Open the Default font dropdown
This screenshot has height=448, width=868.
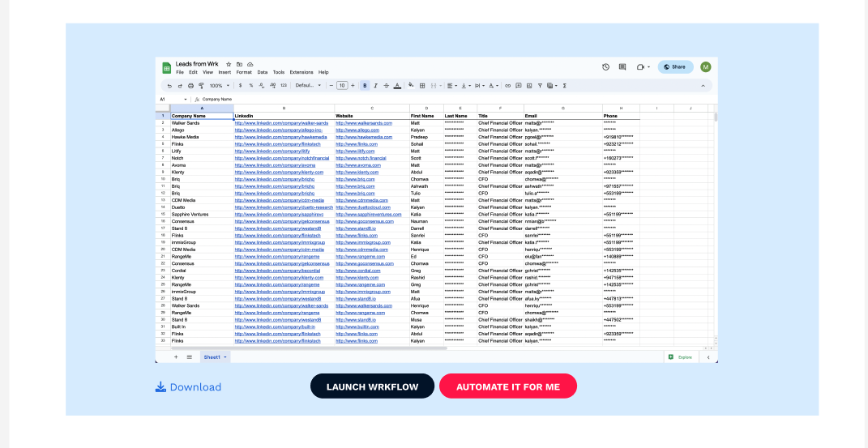pos(308,86)
